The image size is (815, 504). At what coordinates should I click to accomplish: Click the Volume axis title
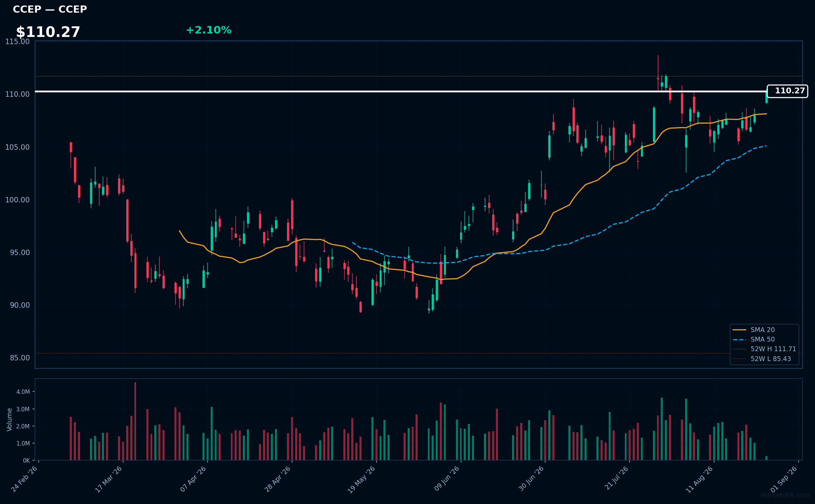10,420
